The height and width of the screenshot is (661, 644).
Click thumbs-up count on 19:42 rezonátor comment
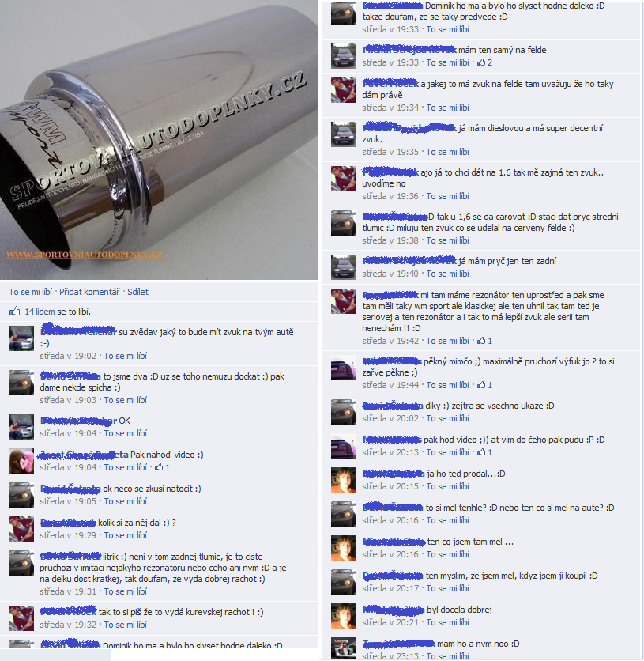(x=485, y=341)
